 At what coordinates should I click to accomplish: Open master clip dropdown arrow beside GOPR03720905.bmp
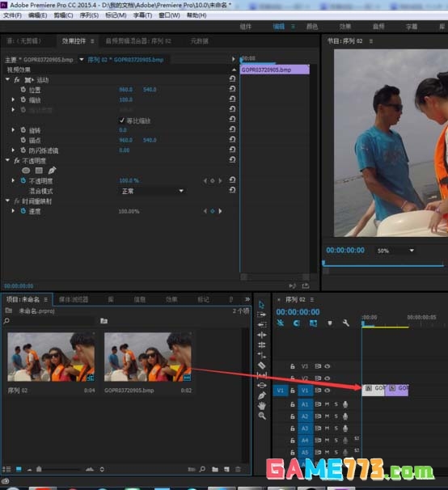pyautogui.click(x=82, y=59)
